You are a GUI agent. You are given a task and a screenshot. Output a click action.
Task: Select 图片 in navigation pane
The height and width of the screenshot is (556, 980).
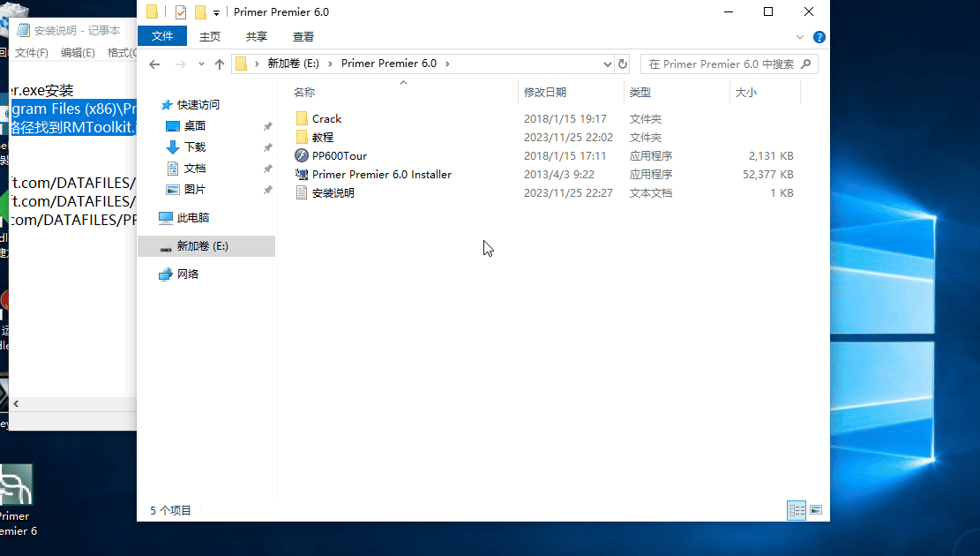pyautogui.click(x=194, y=190)
